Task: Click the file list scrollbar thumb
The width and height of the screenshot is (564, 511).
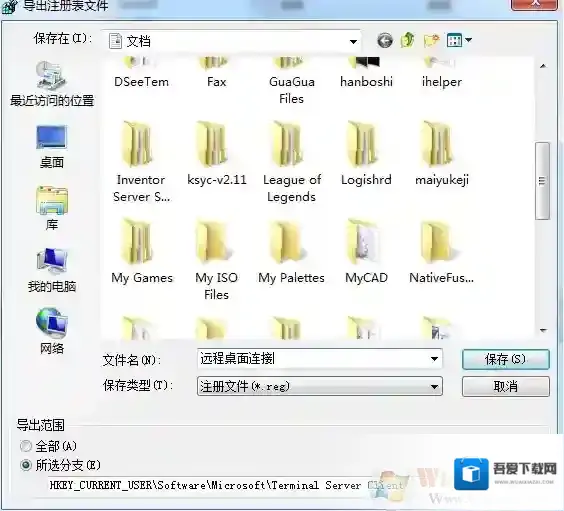Action: [x=542, y=181]
